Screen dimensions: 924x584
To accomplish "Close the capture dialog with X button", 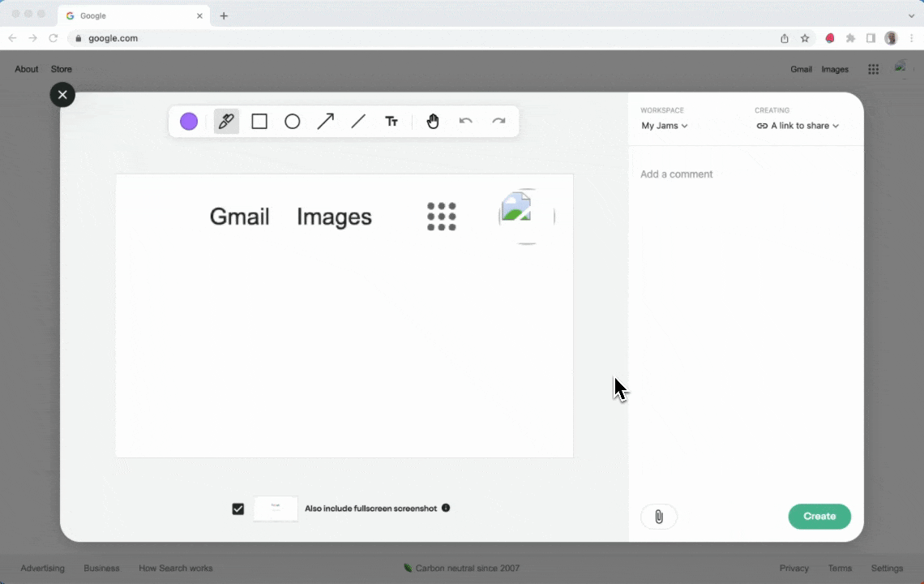I will coord(62,94).
